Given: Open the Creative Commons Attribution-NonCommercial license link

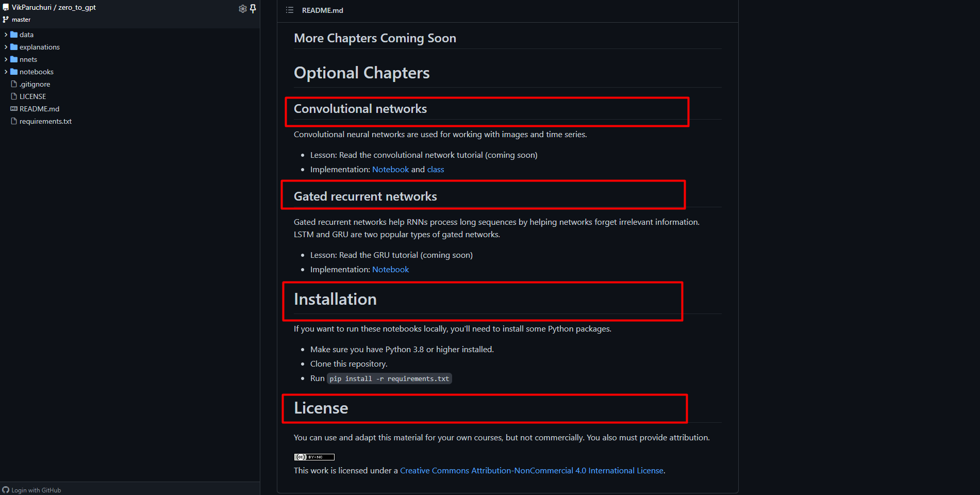Looking at the screenshot, I should [x=531, y=470].
